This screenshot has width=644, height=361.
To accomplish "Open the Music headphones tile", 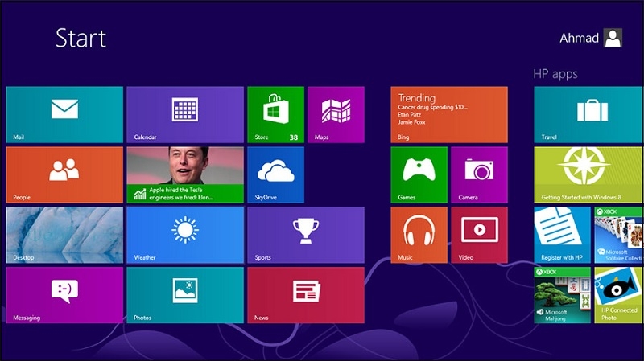I will click(419, 235).
